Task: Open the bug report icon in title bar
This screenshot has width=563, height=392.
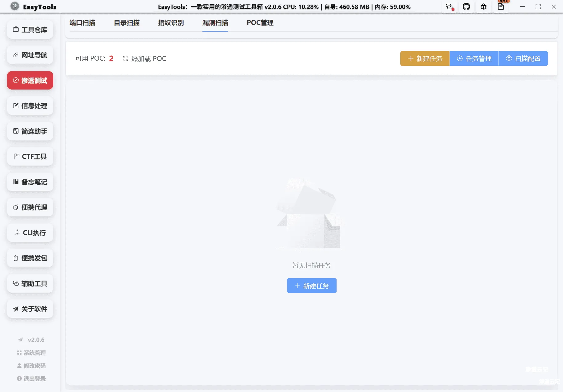Action: (x=483, y=6)
